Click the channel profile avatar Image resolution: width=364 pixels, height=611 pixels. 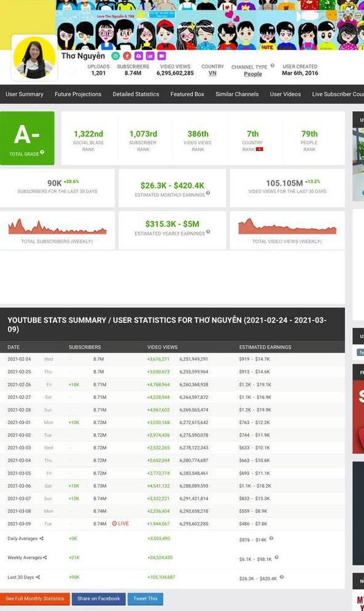click(34, 58)
